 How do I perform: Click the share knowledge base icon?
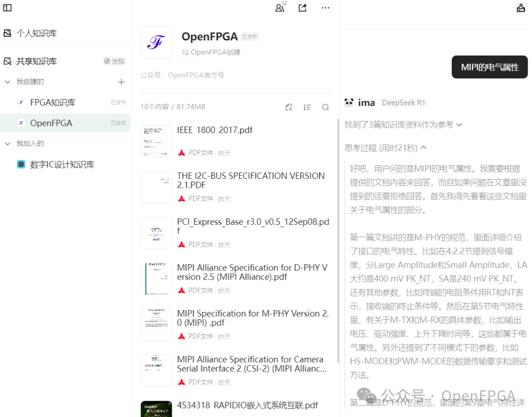[x=302, y=7]
